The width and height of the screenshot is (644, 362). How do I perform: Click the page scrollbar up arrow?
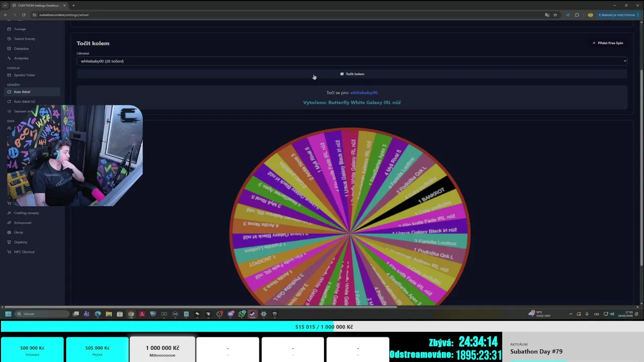(641, 22)
